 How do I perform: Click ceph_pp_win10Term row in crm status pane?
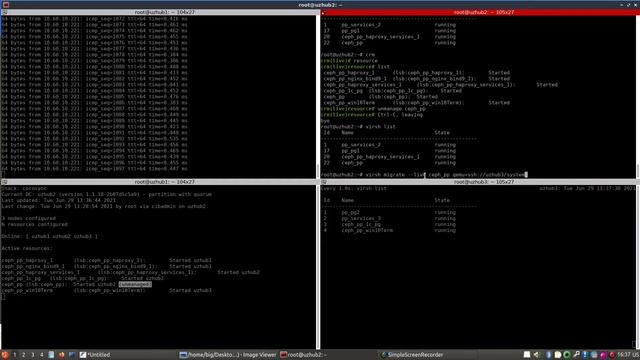click(x=107, y=290)
